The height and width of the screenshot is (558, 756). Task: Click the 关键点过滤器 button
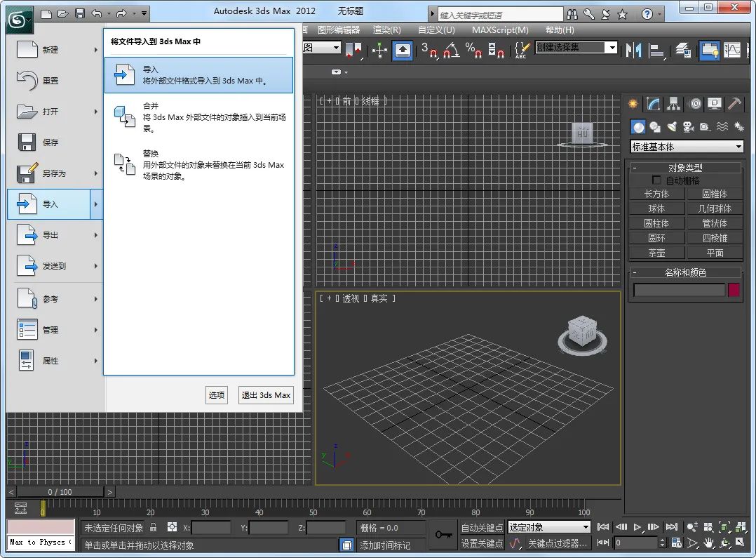click(x=557, y=543)
